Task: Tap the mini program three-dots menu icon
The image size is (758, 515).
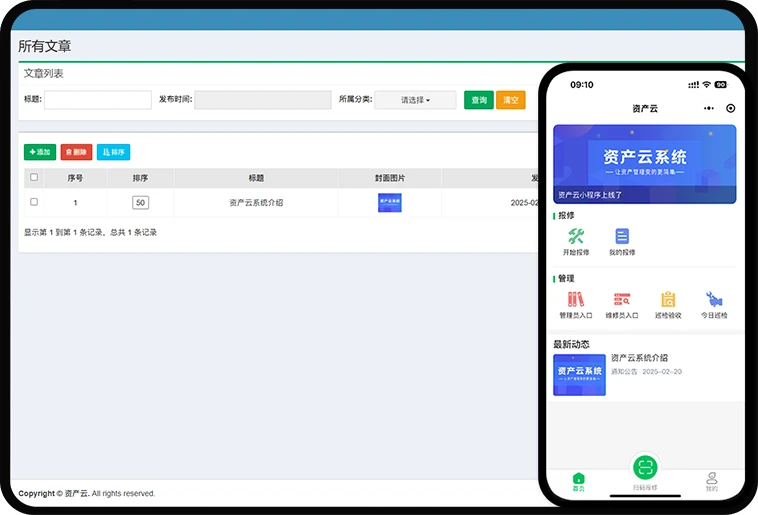Action: 709,108
